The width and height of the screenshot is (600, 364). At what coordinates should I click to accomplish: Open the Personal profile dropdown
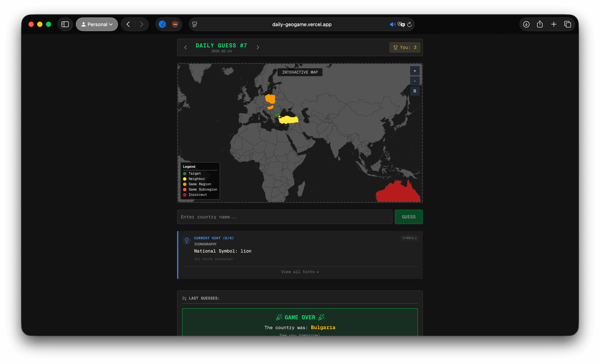97,24
